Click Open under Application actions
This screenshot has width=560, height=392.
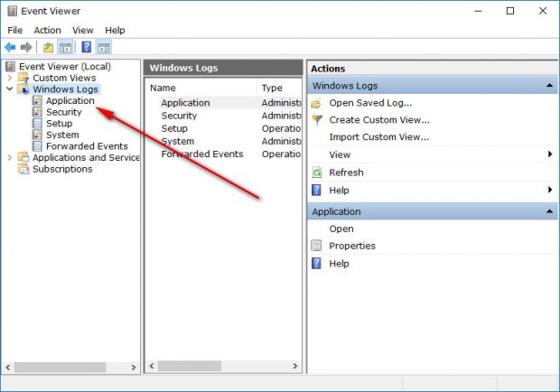341,229
